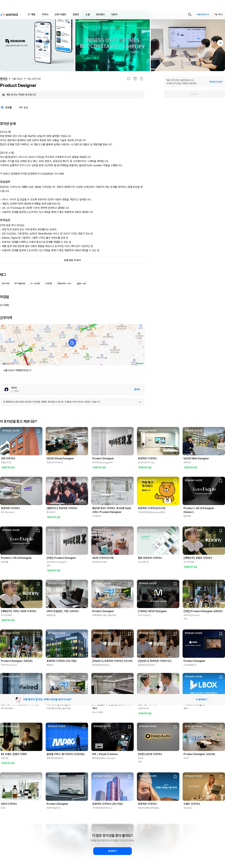Select the 연봉상위6~10% tag
Screen dimensions: 225x868
click(x=64, y=283)
